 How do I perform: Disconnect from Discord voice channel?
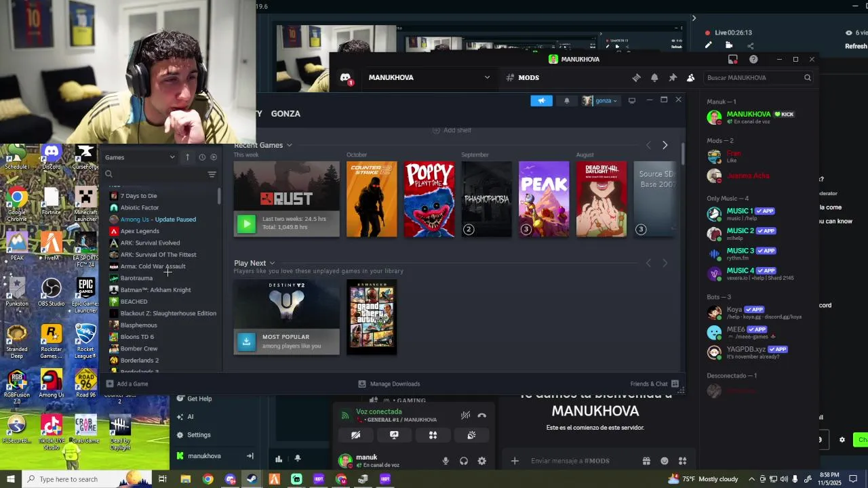point(482,415)
